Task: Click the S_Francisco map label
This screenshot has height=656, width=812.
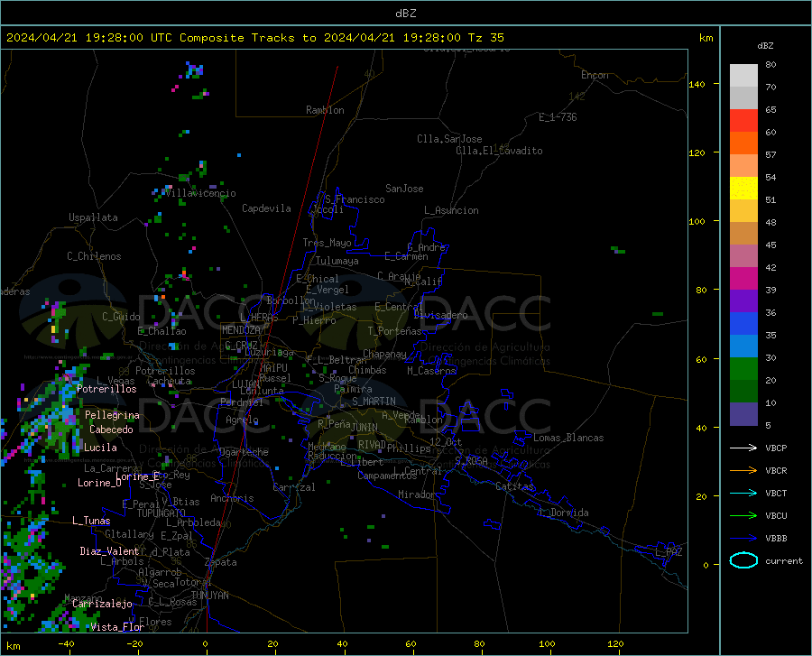Action: pyautogui.click(x=355, y=199)
